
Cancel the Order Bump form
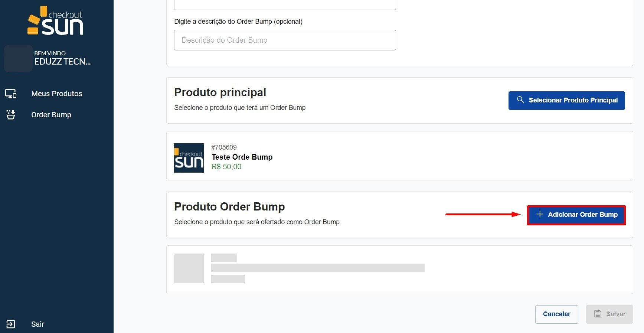click(x=556, y=314)
